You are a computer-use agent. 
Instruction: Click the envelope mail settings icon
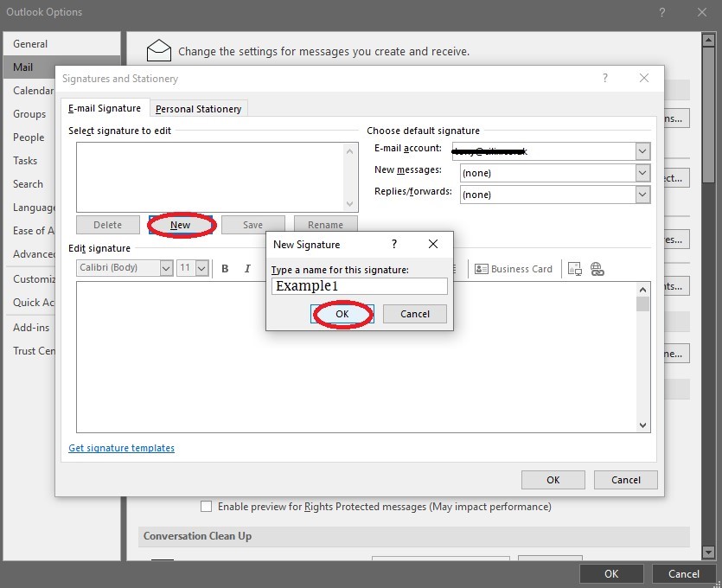pyautogui.click(x=159, y=50)
